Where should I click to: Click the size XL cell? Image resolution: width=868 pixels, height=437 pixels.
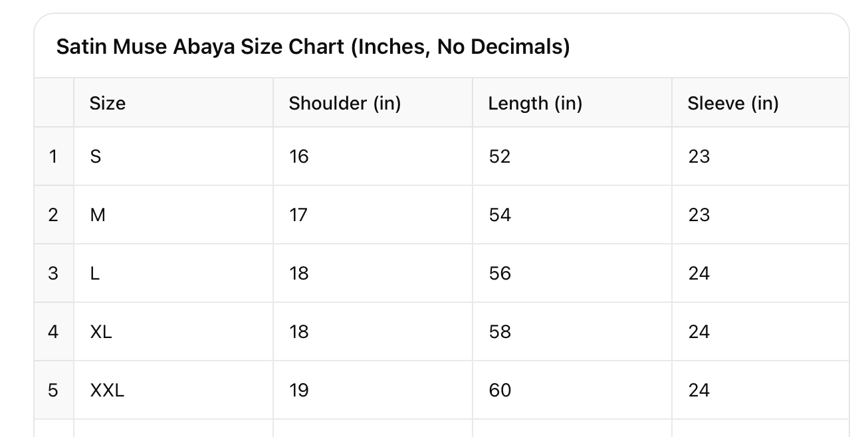[x=101, y=332]
